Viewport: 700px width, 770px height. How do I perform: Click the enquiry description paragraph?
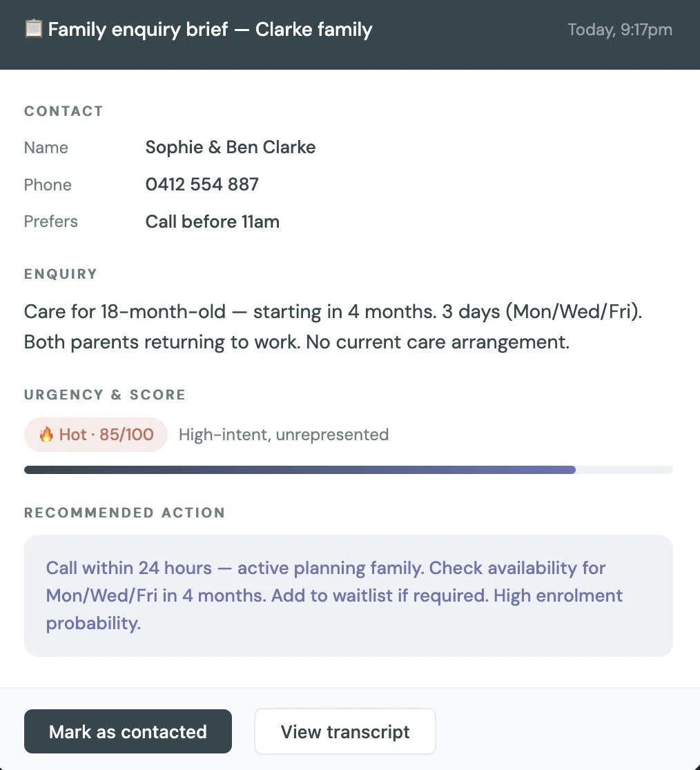click(x=333, y=326)
